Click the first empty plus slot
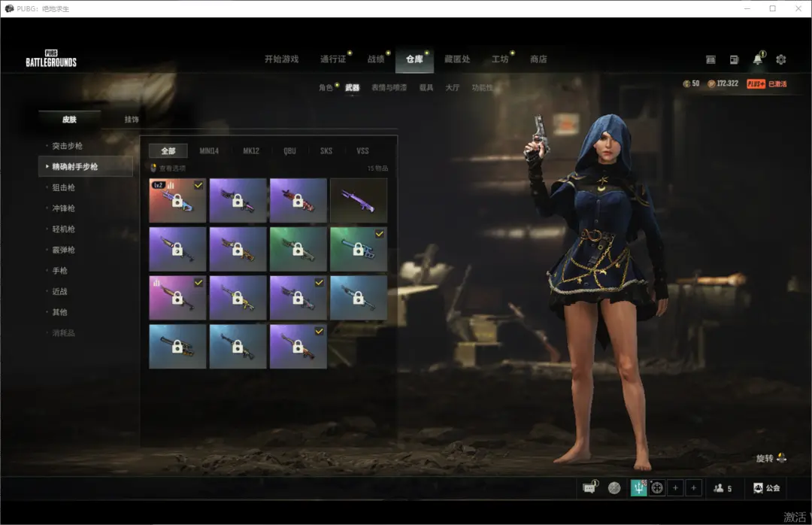 click(675, 487)
